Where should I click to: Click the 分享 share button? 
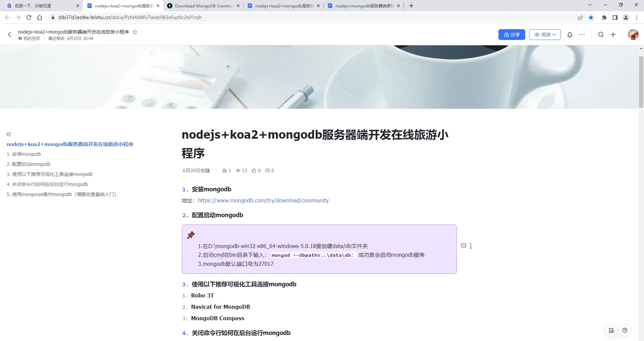click(512, 35)
